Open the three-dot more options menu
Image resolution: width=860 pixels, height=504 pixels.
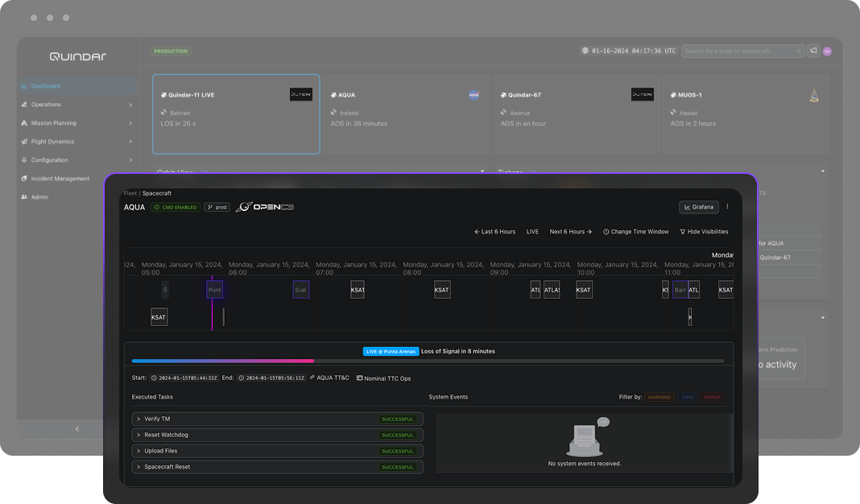coord(728,207)
